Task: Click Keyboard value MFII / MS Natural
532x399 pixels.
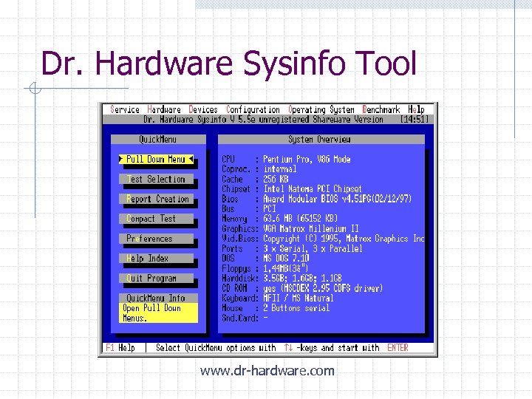Action: (299, 299)
